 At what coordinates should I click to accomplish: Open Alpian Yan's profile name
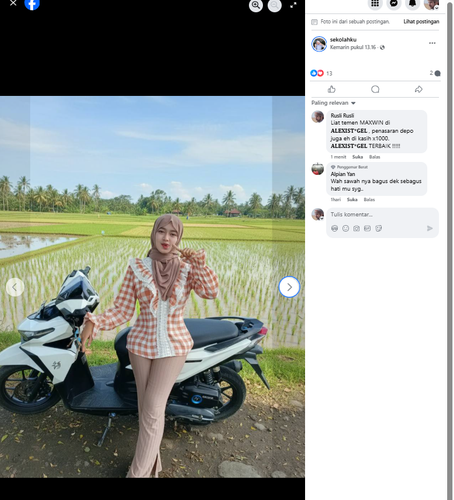(343, 174)
